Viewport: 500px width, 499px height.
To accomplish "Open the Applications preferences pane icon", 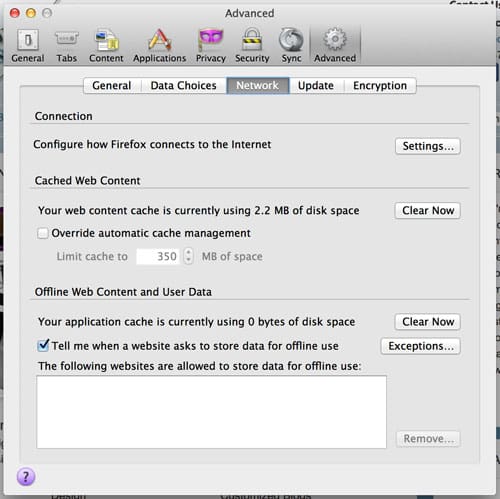I will [160, 46].
